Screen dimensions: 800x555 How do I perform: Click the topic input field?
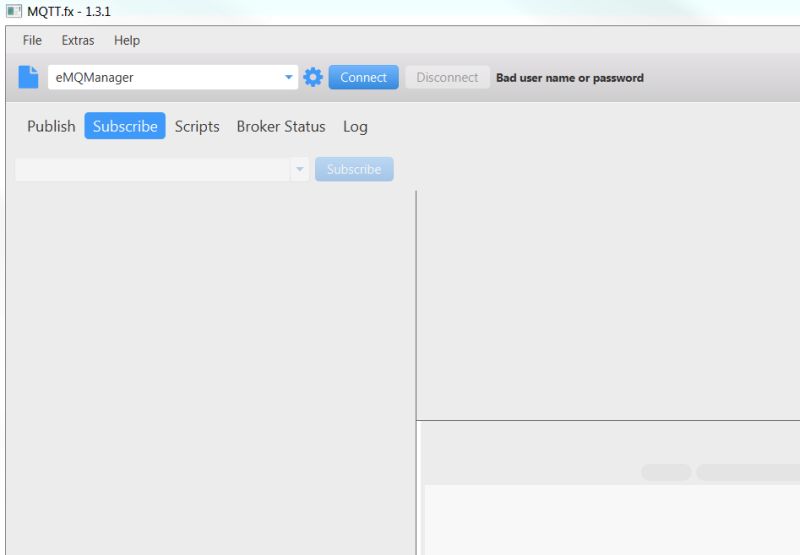click(153, 169)
